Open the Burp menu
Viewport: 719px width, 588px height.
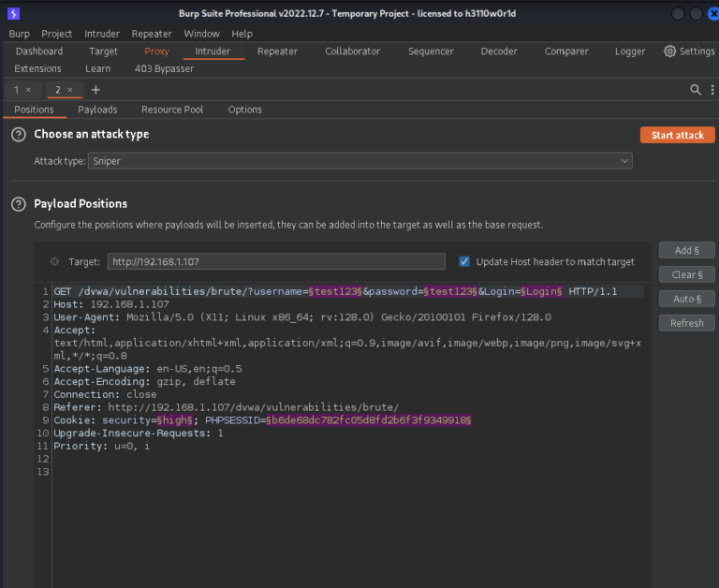[x=20, y=34]
